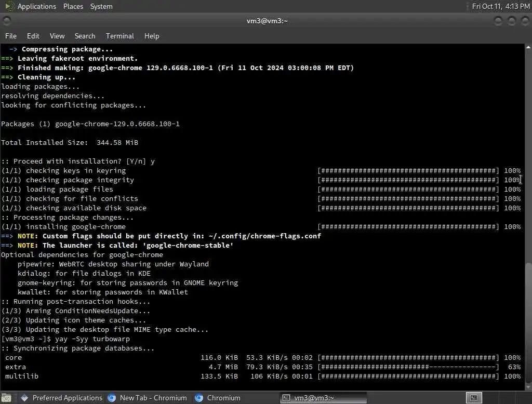
Task: Click the extra database 63% progress bar
Action: click(408, 367)
